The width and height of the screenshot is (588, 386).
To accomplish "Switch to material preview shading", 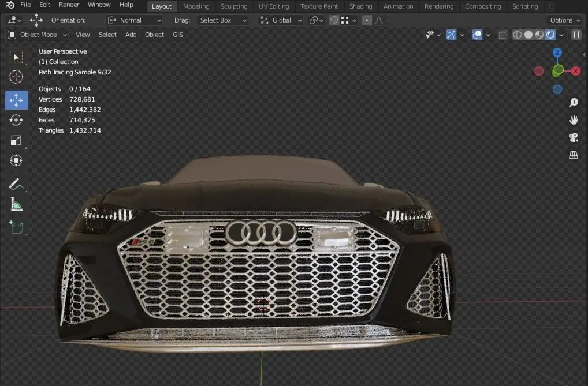I will coord(539,35).
